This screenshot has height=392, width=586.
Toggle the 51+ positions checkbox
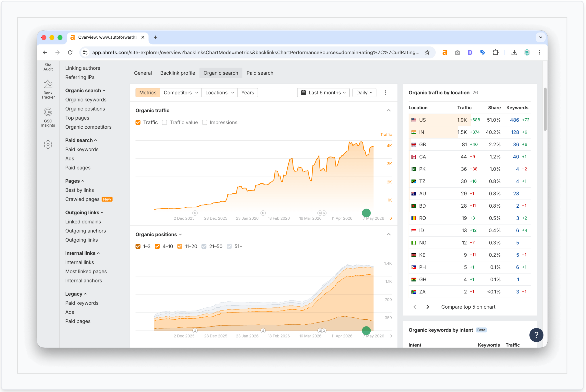click(229, 246)
